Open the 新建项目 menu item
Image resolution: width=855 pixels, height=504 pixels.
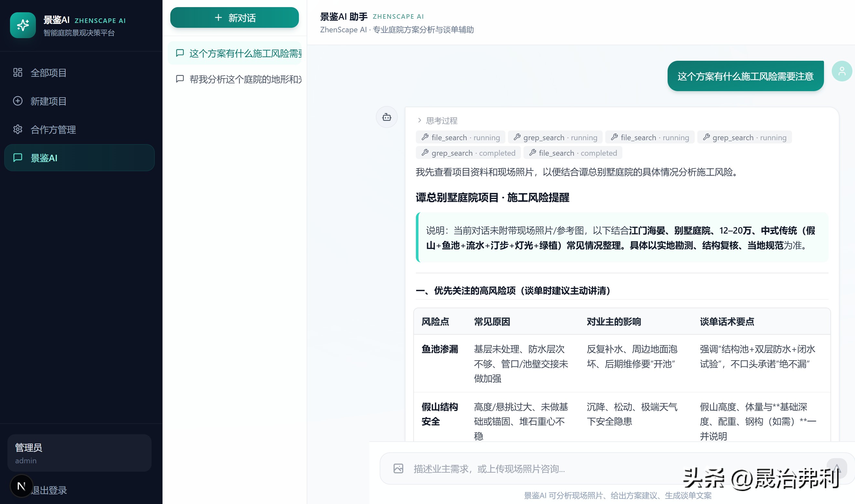click(x=79, y=101)
